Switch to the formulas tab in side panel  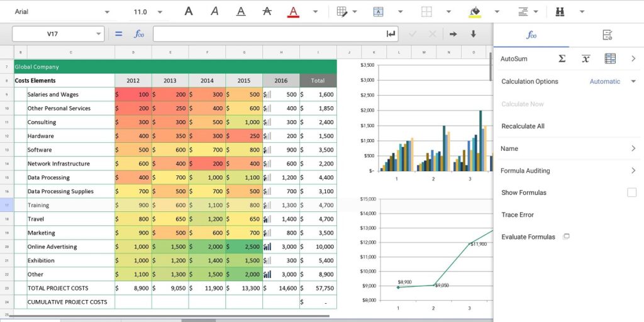click(531, 35)
